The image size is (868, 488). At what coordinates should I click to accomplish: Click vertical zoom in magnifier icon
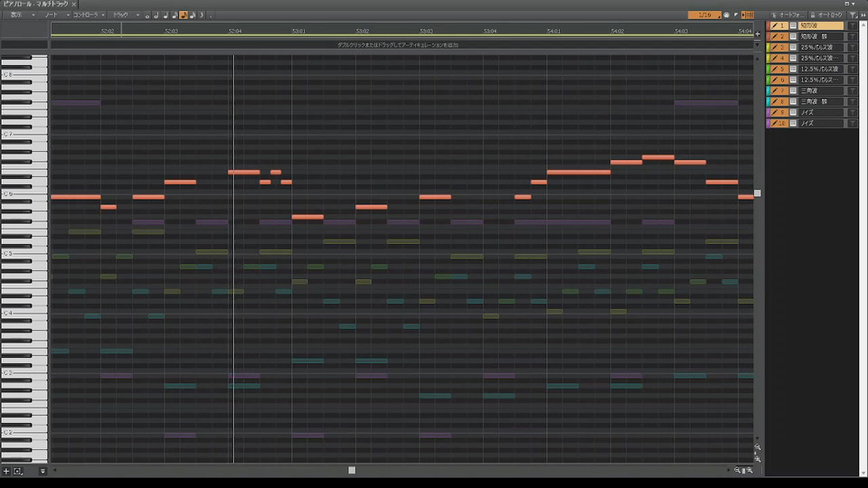(758, 459)
